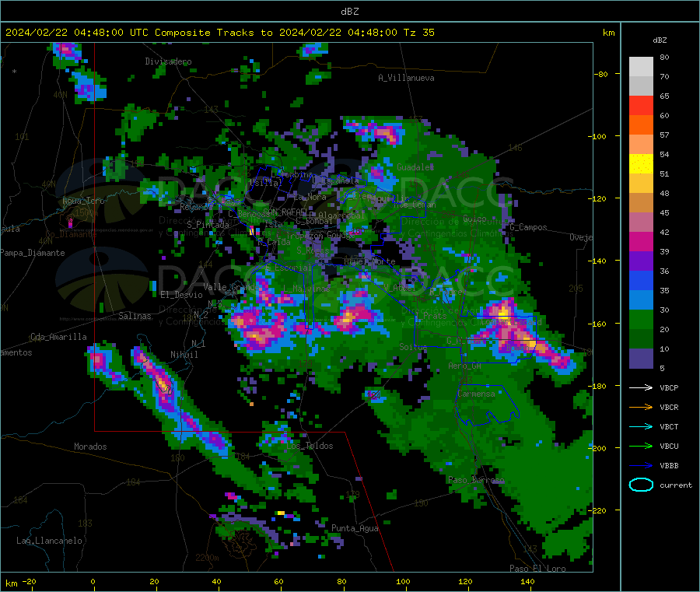Select the magenta 39-42 dBZ color swatch
The height and width of the screenshot is (592, 700).
[641, 241]
